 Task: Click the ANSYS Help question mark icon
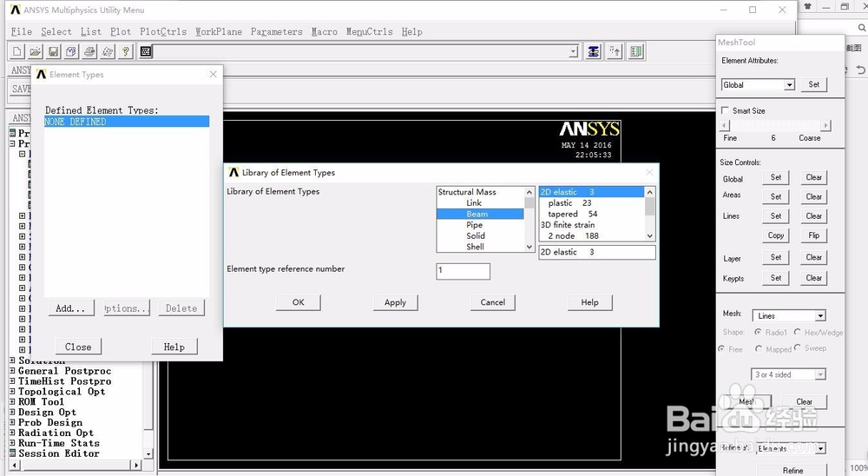[126, 51]
